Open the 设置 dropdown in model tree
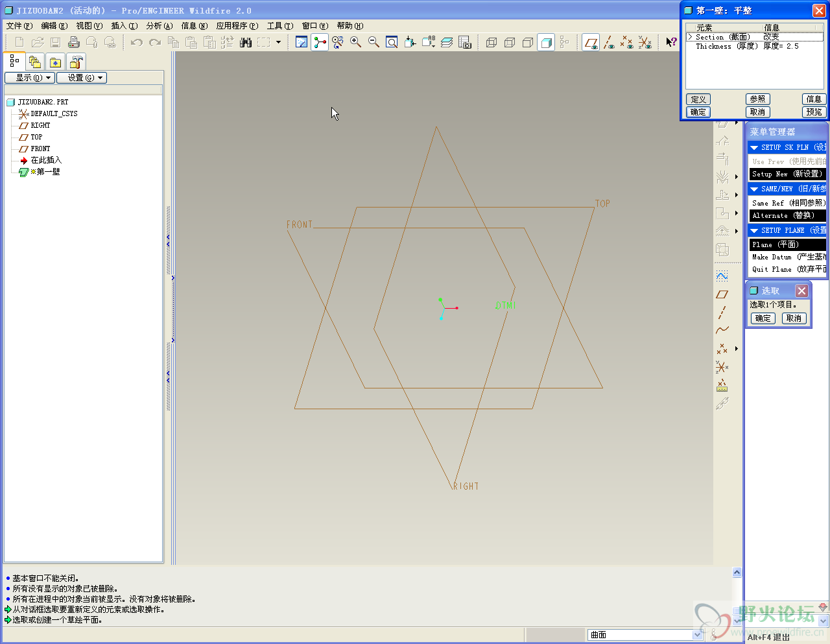 tap(82, 78)
